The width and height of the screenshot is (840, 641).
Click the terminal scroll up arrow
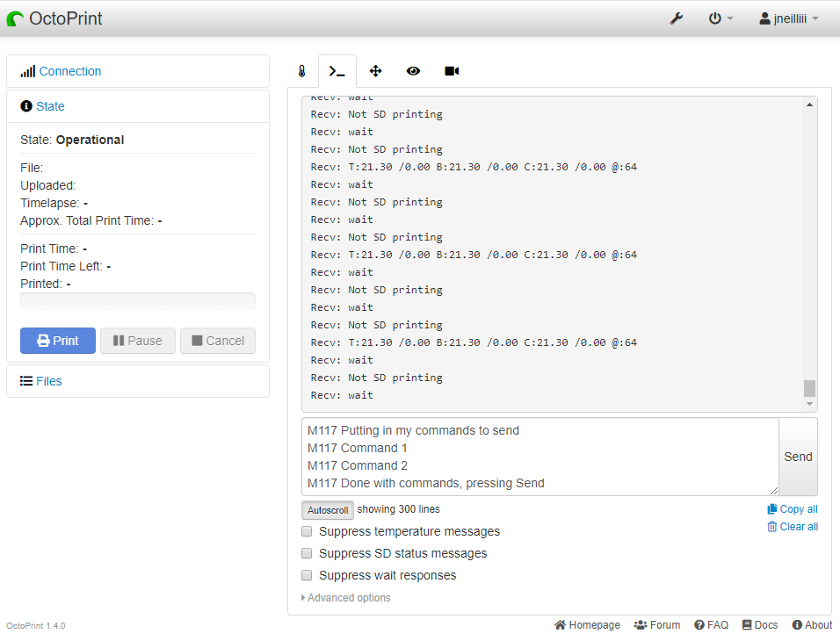pyautogui.click(x=809, y=105)
